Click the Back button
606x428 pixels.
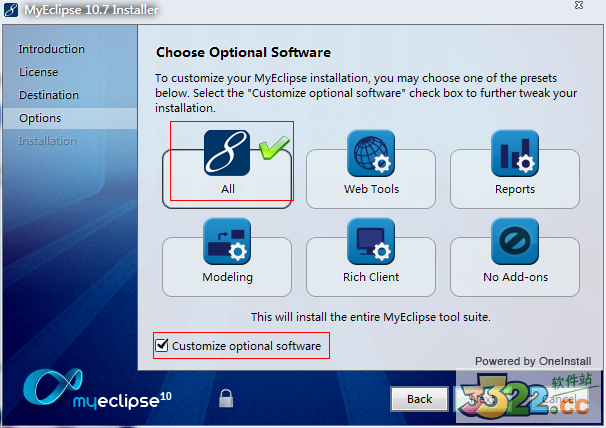tap(419, 399)
